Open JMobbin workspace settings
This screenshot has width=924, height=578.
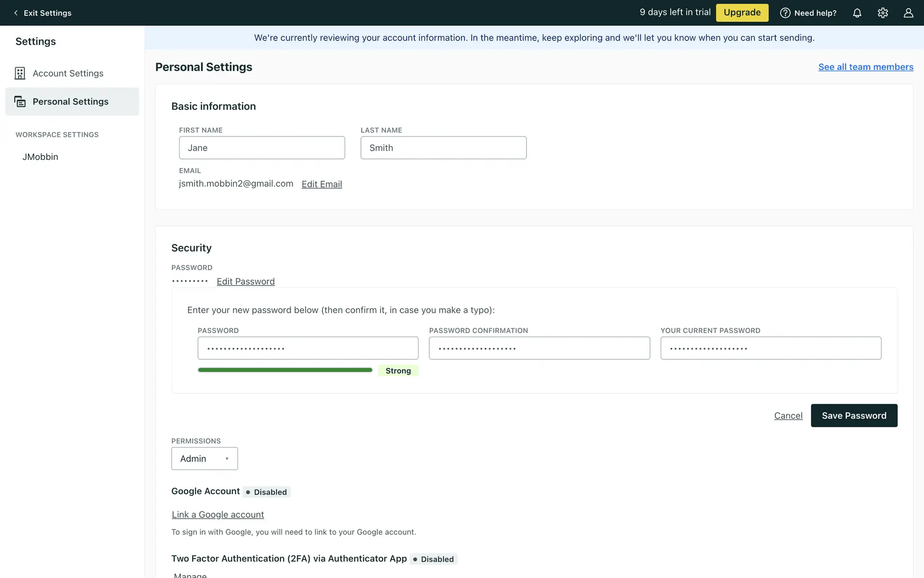pos(40,157)
